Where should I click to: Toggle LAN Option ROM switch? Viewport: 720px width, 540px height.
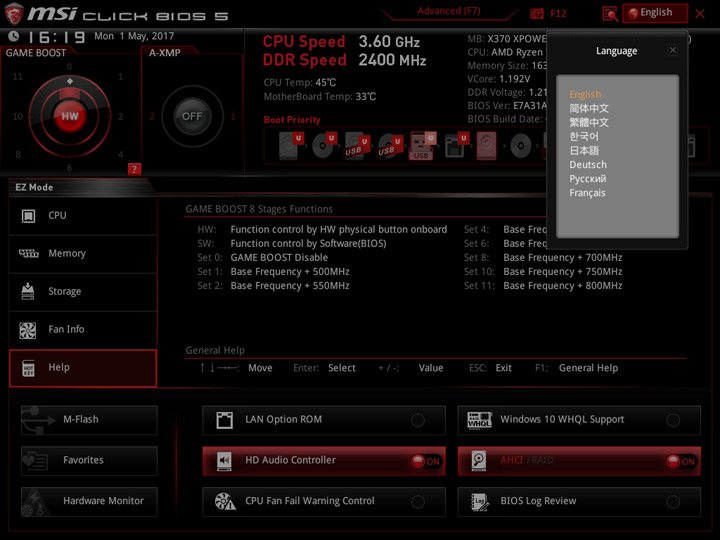coord(418,420)
